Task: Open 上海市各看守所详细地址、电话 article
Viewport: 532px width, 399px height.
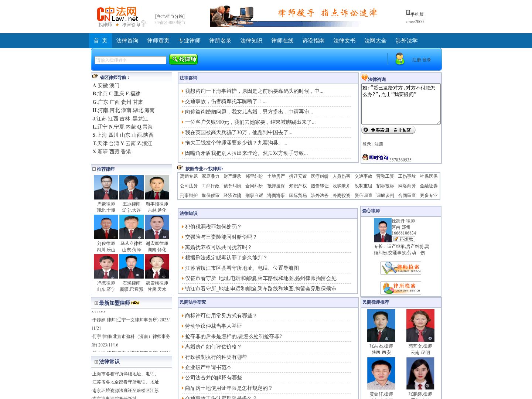Action: point(125,374)
